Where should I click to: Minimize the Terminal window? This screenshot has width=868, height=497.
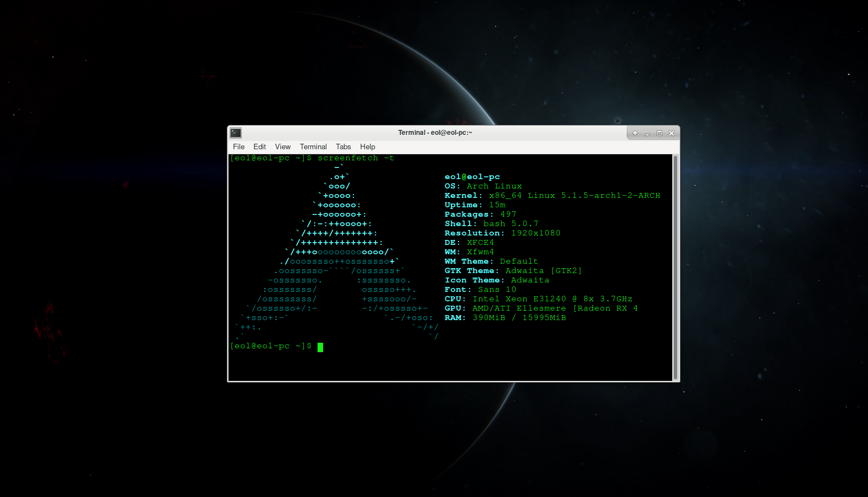point(647,133)
